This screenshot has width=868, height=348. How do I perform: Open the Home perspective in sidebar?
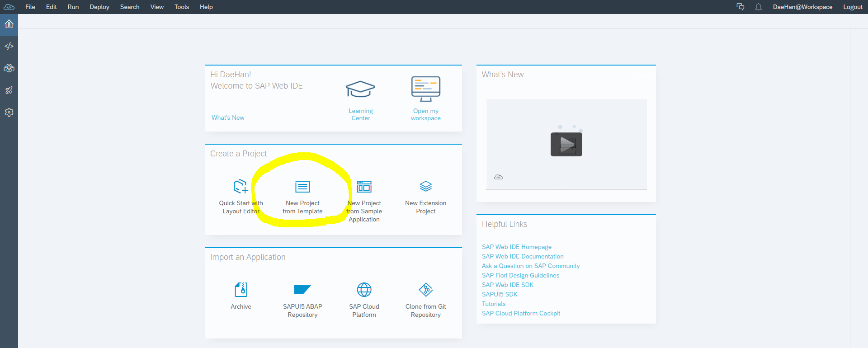[x=9, y=24]
